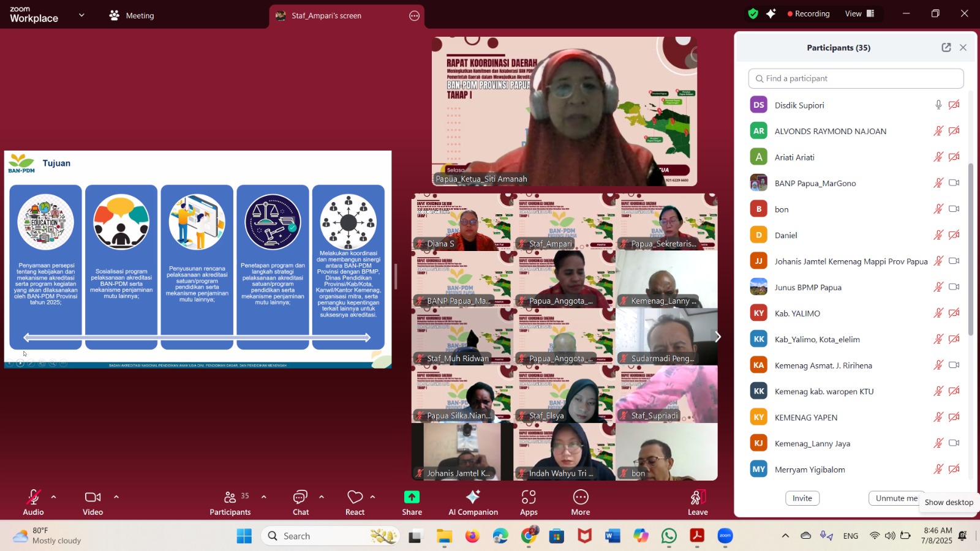
Task: Open the Chat panel
Action: [x=300, y=497]
